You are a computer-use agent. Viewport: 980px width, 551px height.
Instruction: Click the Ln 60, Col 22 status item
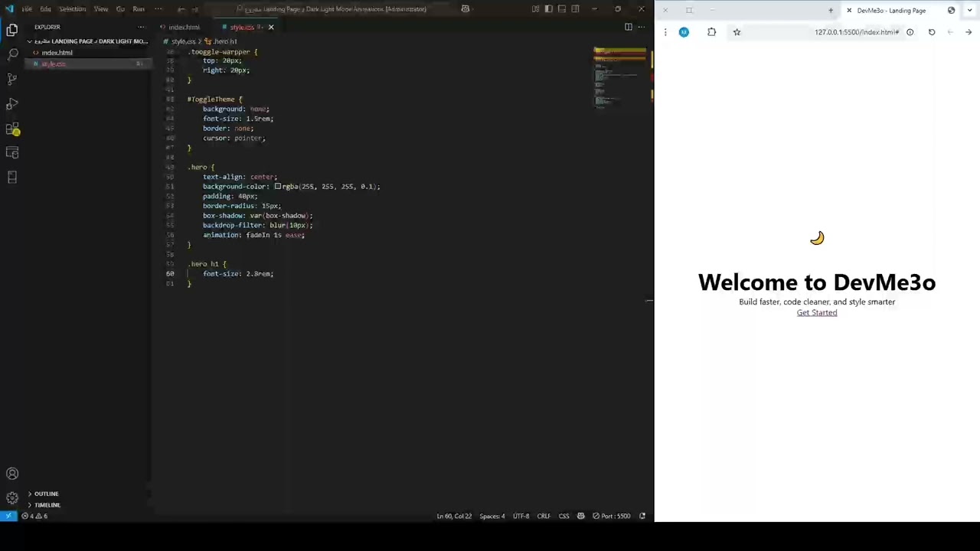point(454,516)
